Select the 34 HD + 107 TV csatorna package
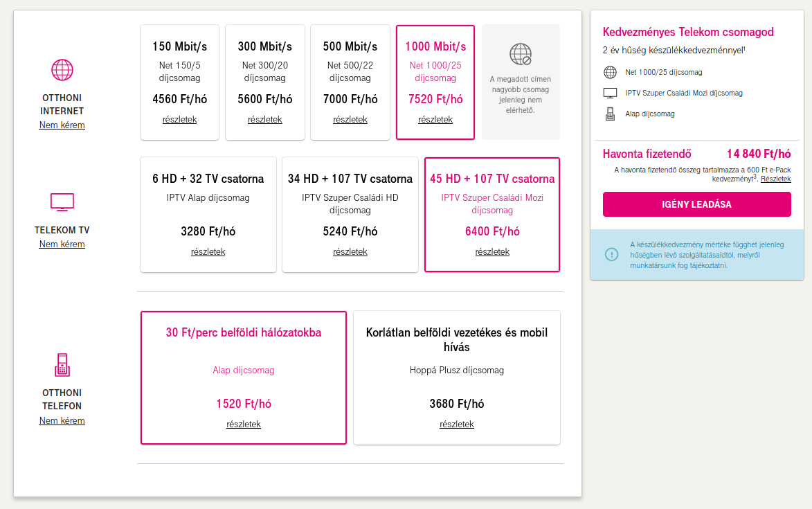The width and height of the screenshot is (812, 509). pos(350,215)
